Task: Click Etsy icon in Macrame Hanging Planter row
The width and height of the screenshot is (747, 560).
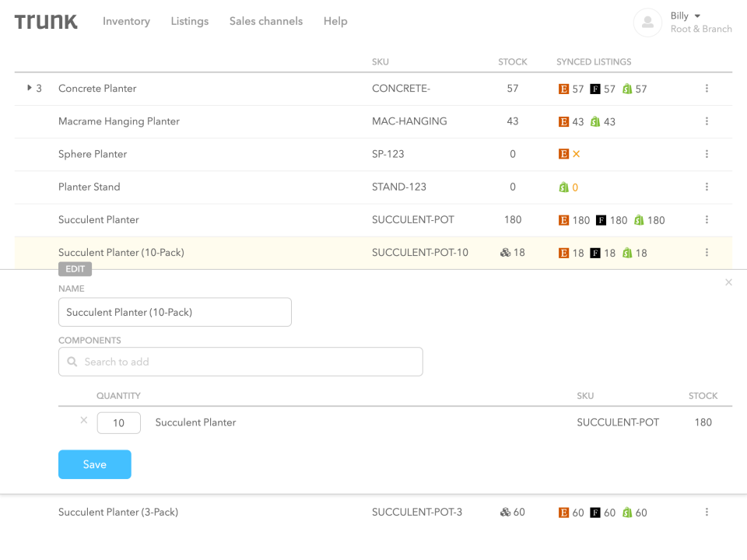Action: click(564, 122)
